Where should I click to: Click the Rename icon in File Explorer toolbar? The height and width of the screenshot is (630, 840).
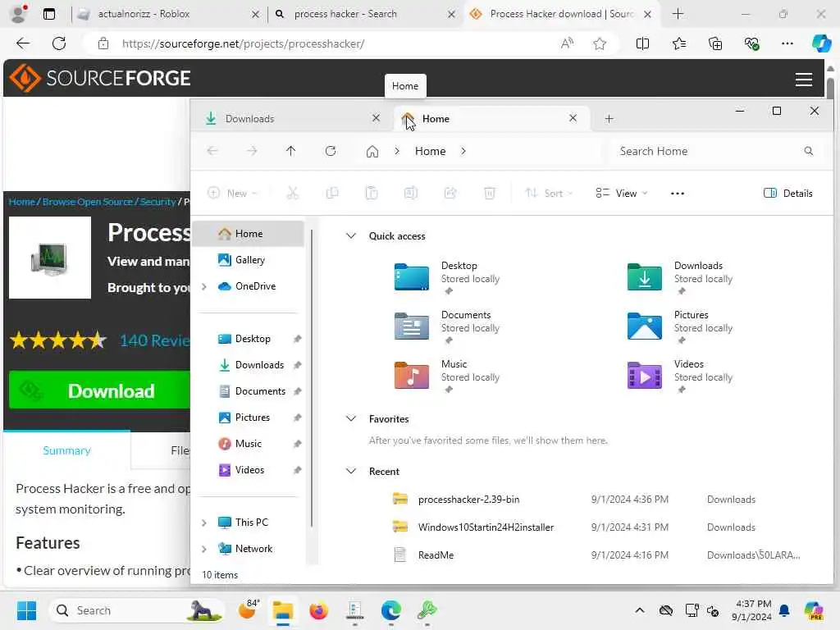[x=411, y=193]
